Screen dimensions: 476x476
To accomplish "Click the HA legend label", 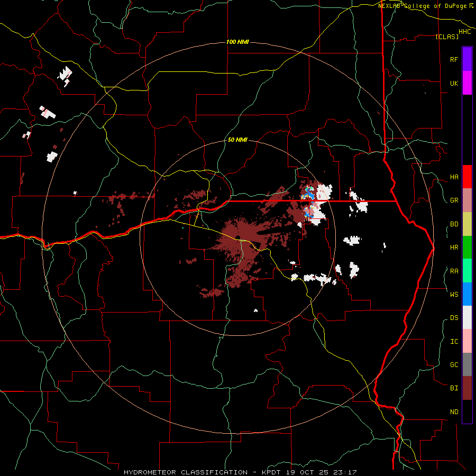I will (454, 177).
